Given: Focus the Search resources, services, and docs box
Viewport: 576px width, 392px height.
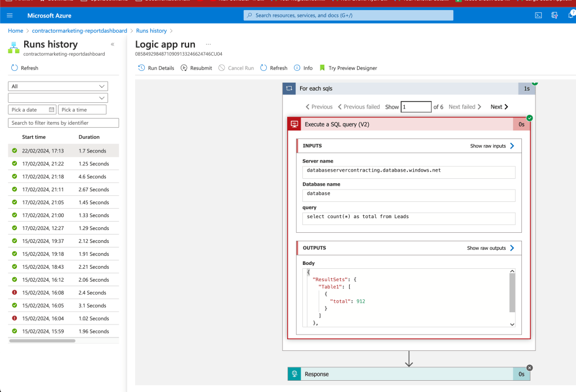Looking at the screenshot, I should tap(348, 15).
